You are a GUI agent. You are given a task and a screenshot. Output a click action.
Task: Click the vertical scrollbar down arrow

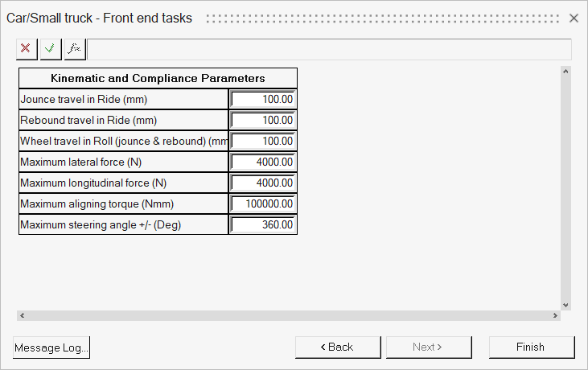[565, 305]
